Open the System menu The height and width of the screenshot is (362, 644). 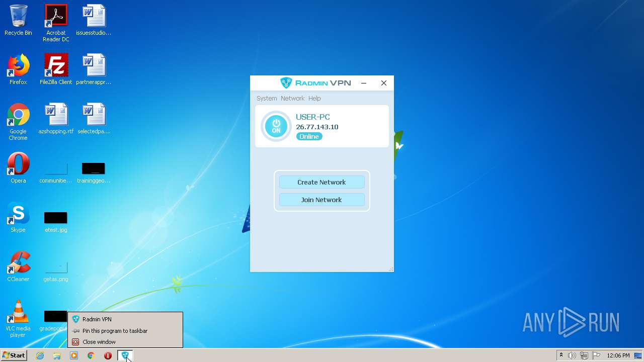pos(267,99)
